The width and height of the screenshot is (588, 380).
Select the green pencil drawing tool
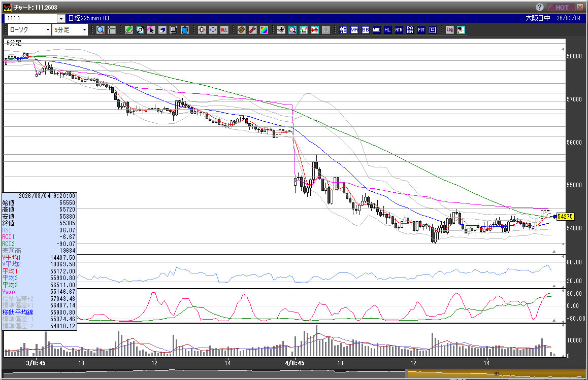pos(129,30)
